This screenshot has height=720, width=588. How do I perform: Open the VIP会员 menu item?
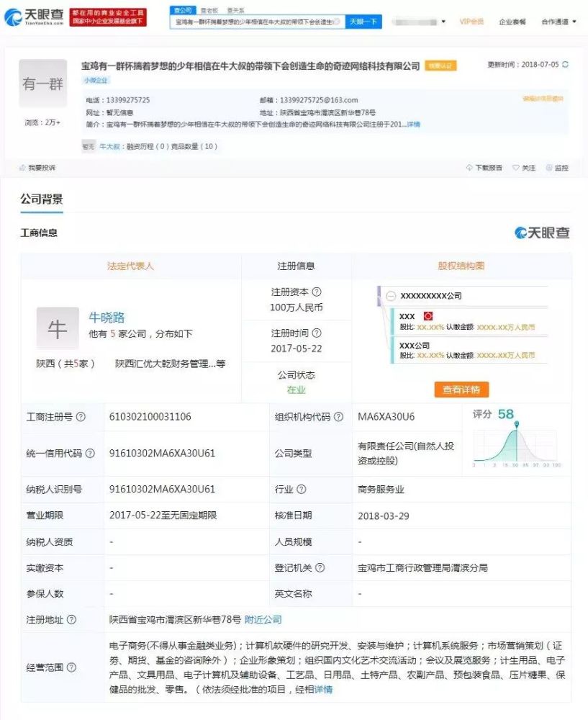[471, 22]
